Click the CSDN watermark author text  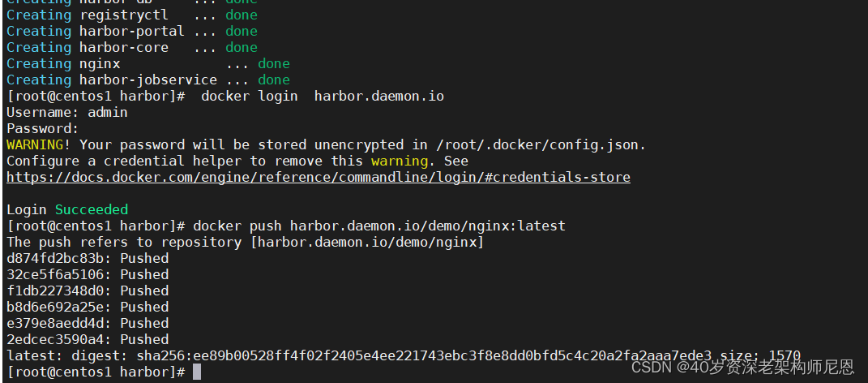[x=743, y=367]
